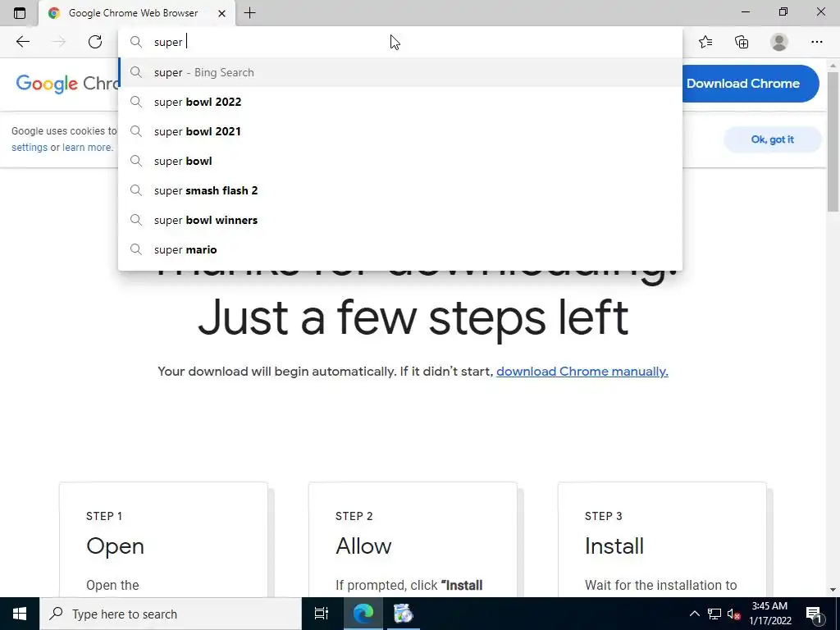The width and height of the screenshot is (840, 630).
Task: Open the Collections icon
Action: (742, 42)
